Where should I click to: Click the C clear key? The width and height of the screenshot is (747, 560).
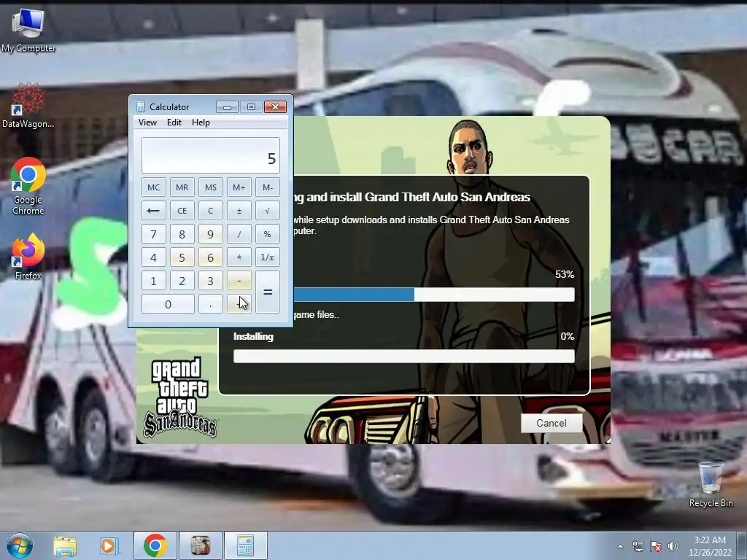[x=211, y=211]
